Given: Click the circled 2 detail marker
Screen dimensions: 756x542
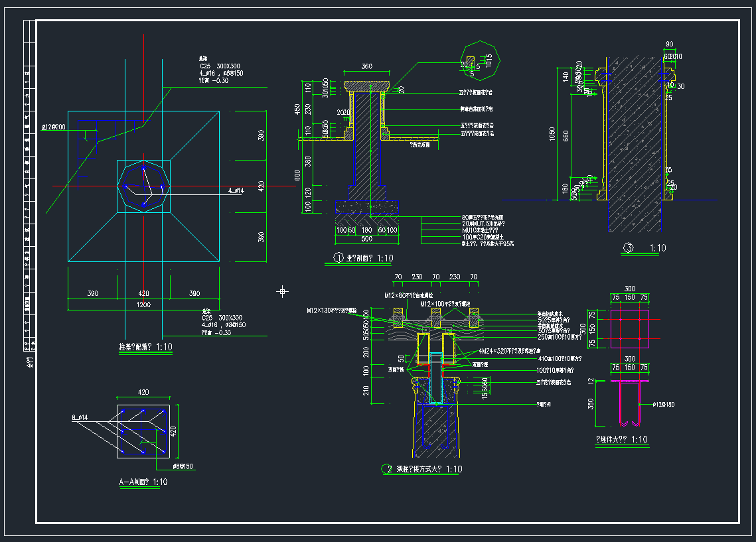Looking at the screenshot, I should coord(387,469).
